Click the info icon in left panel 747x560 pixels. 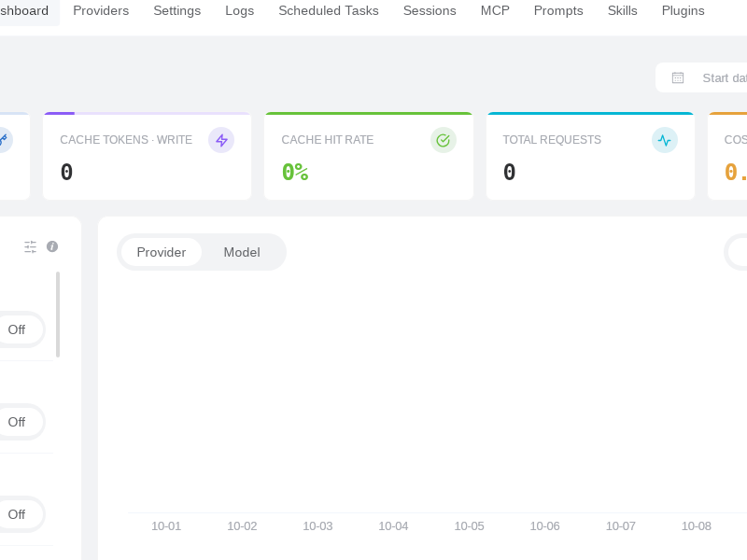pos(52,246)
